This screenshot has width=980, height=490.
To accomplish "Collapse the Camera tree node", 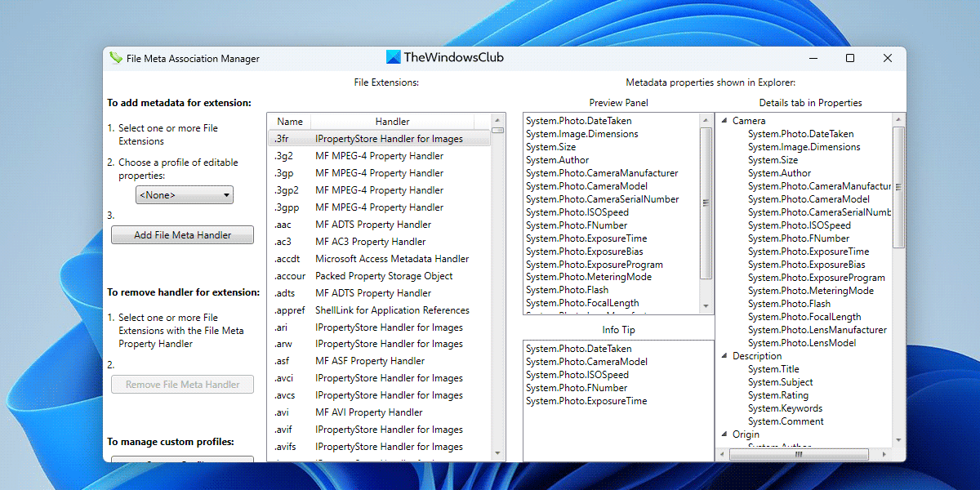I will 724,121.
